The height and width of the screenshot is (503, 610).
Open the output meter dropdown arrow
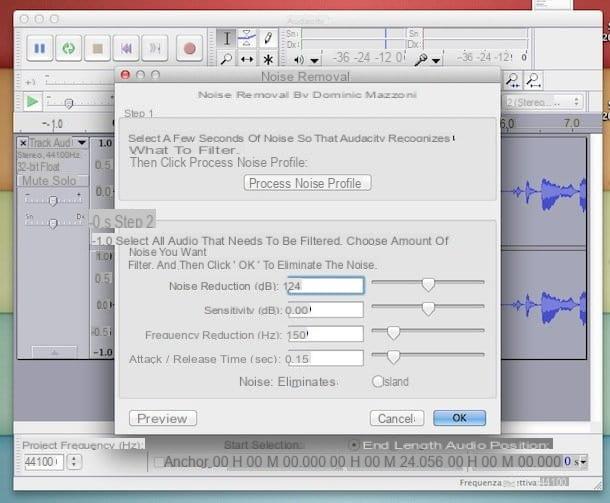315,61
